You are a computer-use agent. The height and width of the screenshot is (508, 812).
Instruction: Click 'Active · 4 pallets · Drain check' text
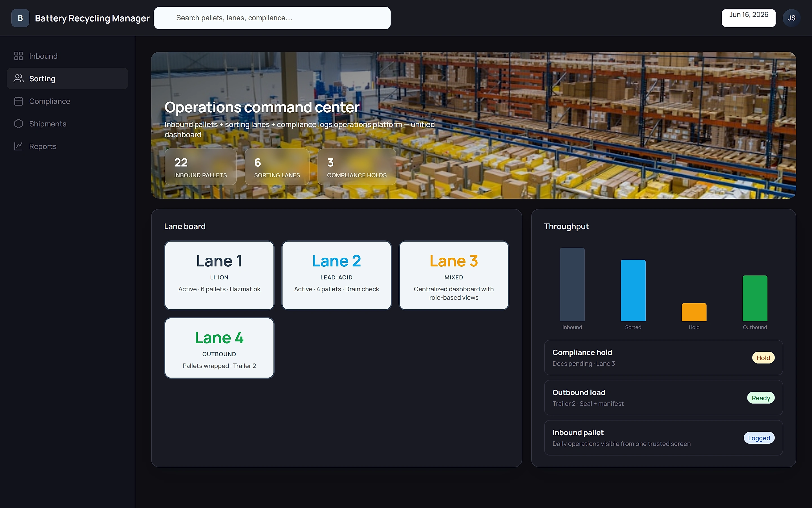click(337, 289)
